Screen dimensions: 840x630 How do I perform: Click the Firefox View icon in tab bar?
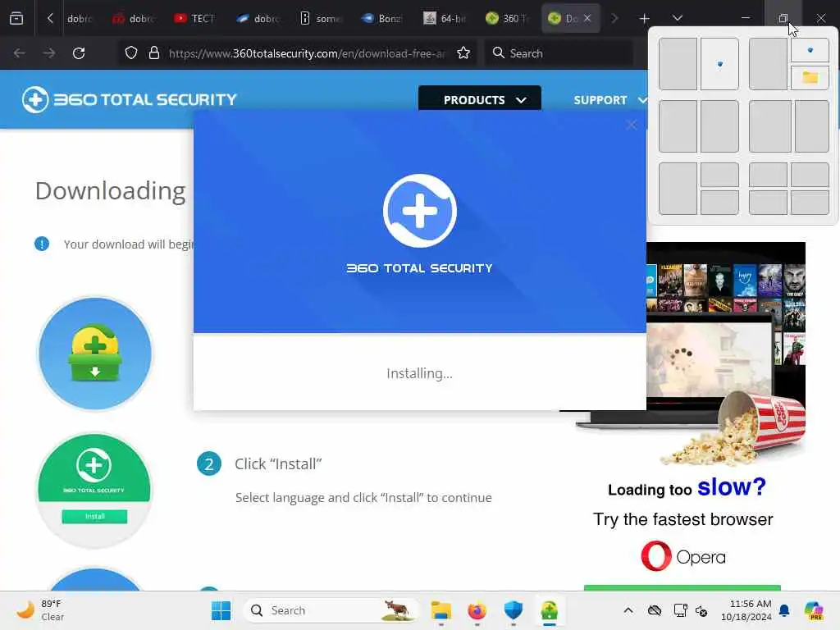click(16, 18)
